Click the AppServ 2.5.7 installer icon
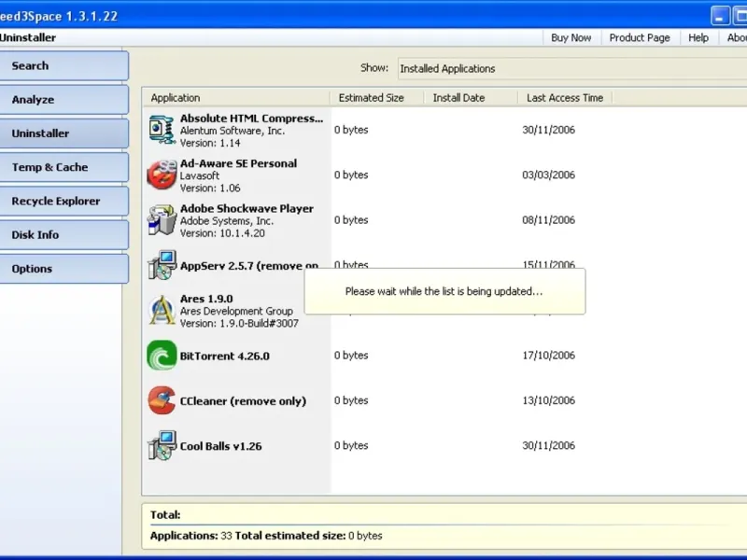The height and width of the screenshot is (560, 747). [x=162, y=265]
